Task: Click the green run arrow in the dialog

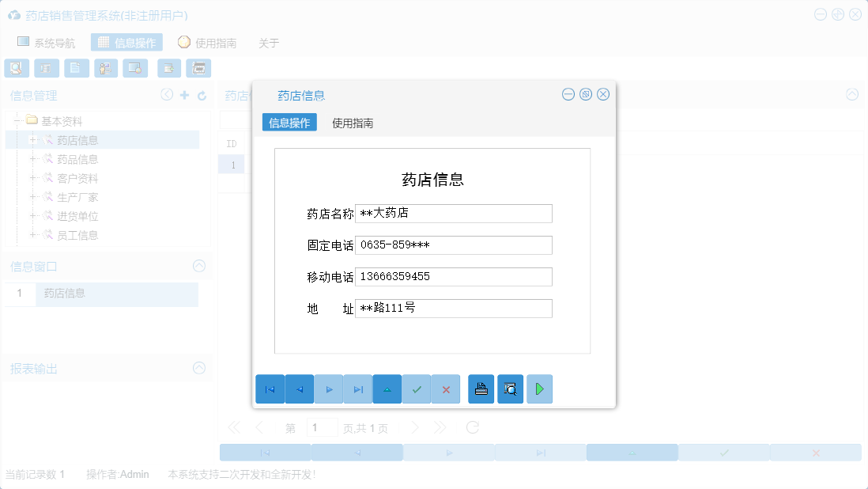Action: [x=539, y=389]
